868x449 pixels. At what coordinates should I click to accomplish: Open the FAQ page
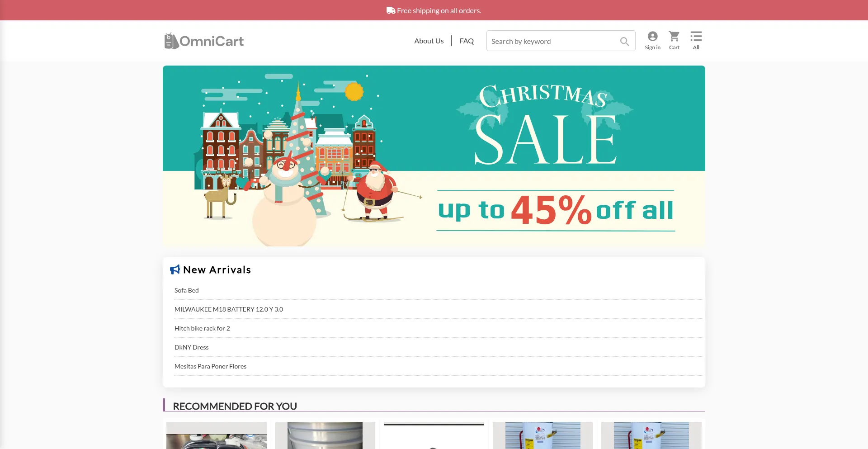pos(467,41)
